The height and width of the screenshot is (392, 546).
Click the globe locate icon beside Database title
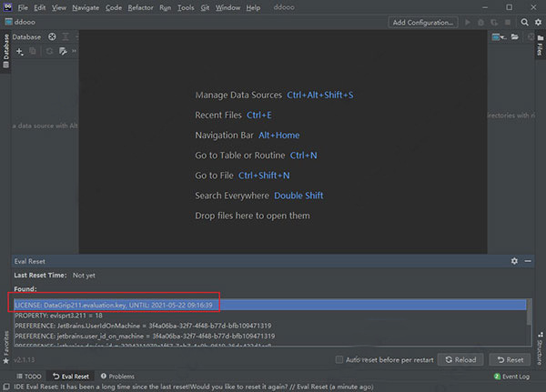[52, 37]
